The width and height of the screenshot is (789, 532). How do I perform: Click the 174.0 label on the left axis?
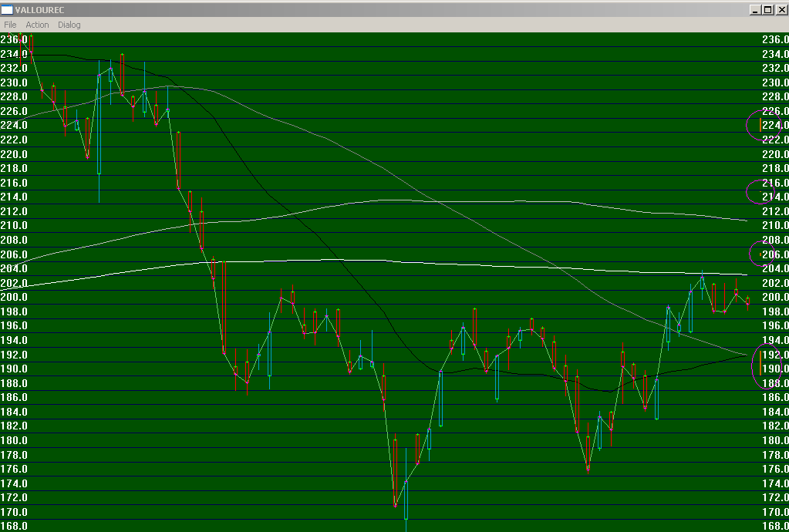pyautogui.click(x=14, y=483)
